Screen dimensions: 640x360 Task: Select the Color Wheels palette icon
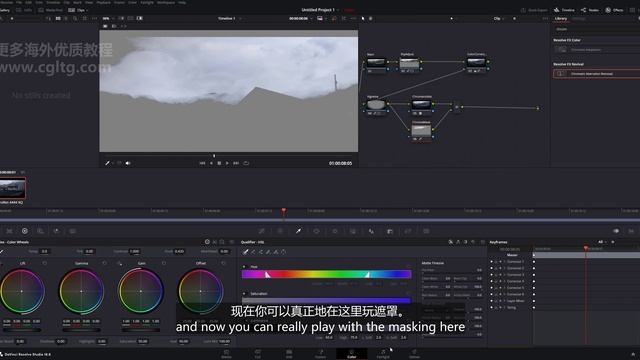coord(25,231)
